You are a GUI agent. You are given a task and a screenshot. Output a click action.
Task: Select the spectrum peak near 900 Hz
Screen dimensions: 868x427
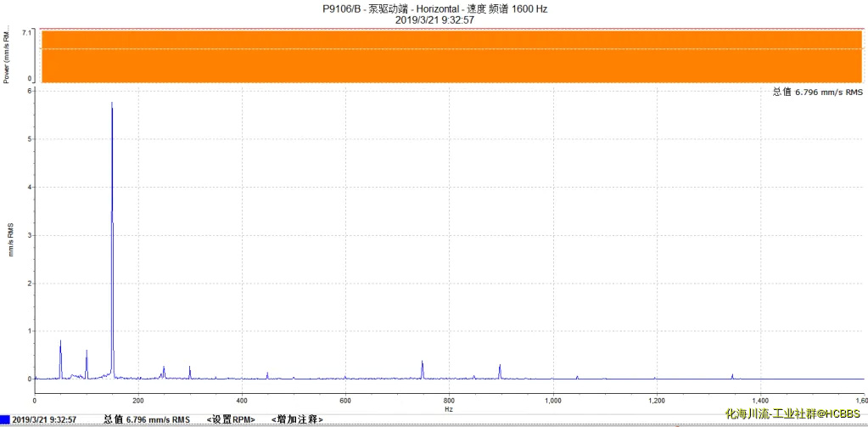pyautogui.click(x=499, y=372)
